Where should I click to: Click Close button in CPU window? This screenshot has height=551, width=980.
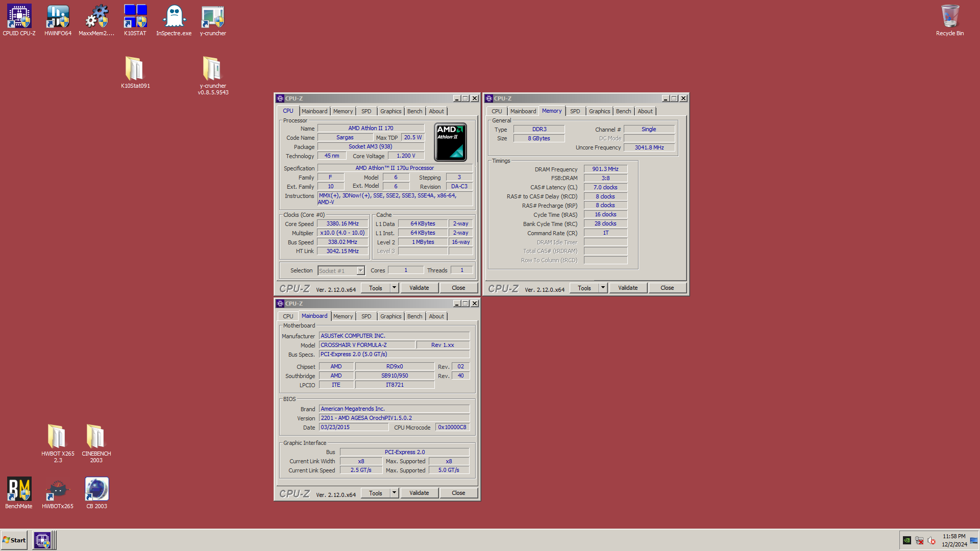458,288
